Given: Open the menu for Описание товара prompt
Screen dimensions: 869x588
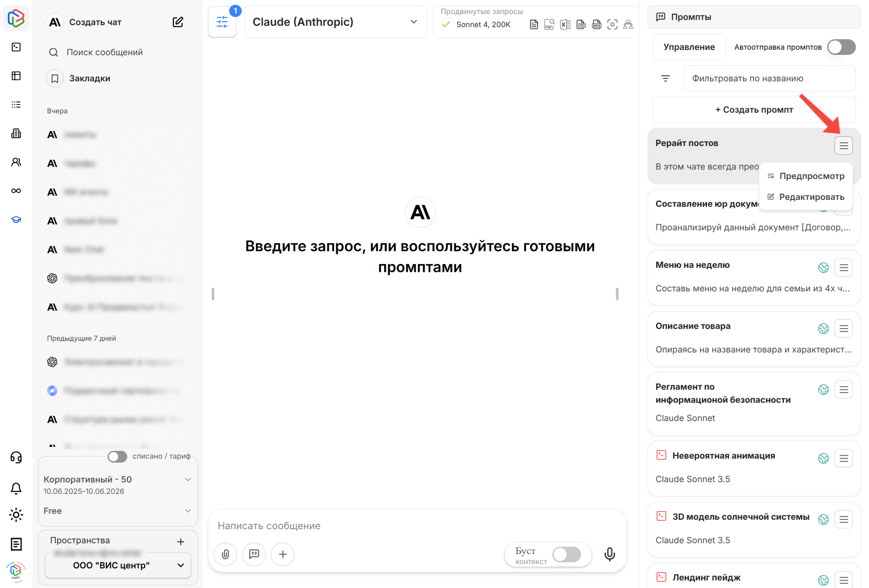Looking at the screenshot, I should click(x=844, y=328).
